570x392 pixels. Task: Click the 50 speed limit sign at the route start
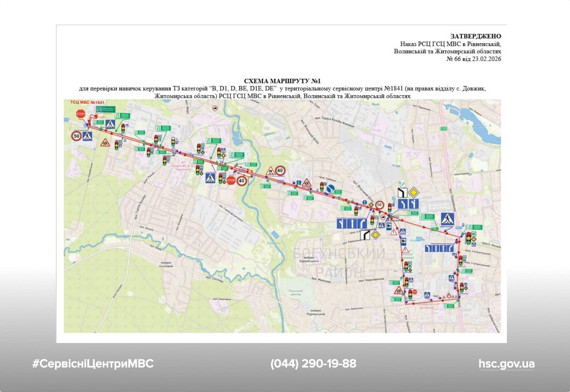tap(76, 136)
